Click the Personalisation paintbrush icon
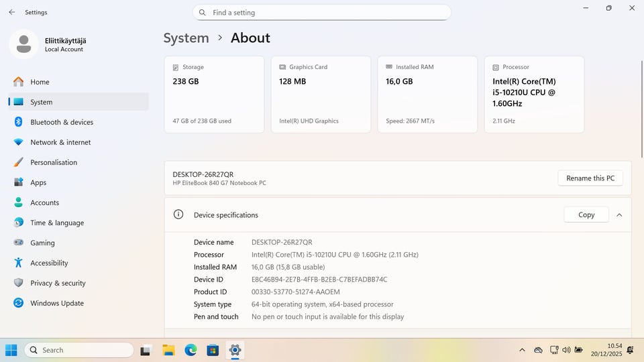The height and width of the screenshot is (362, 644). (x=19, y=162)
